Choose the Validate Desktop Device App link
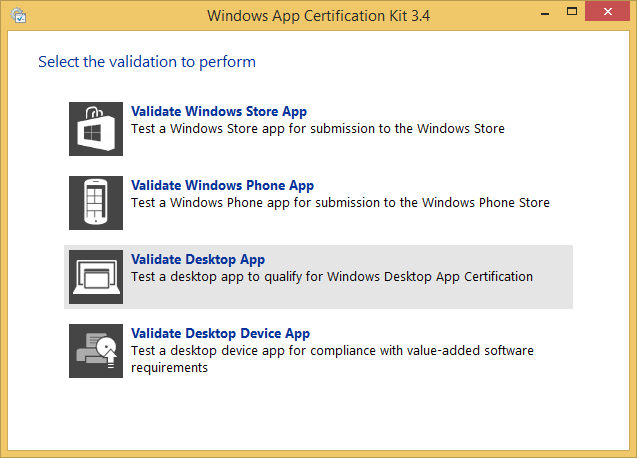The width and height of the screenshot is (637, 458). [220, 333]
